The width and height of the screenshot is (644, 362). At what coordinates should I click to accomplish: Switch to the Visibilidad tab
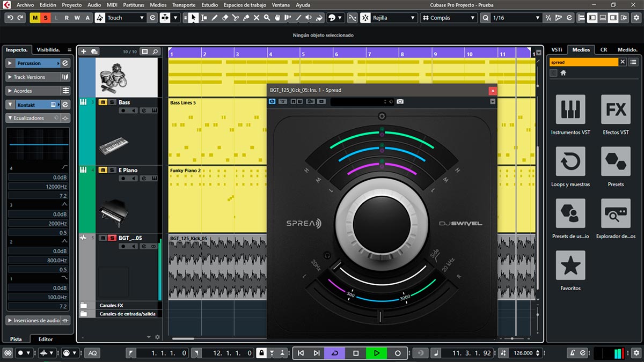click(48, 49)
